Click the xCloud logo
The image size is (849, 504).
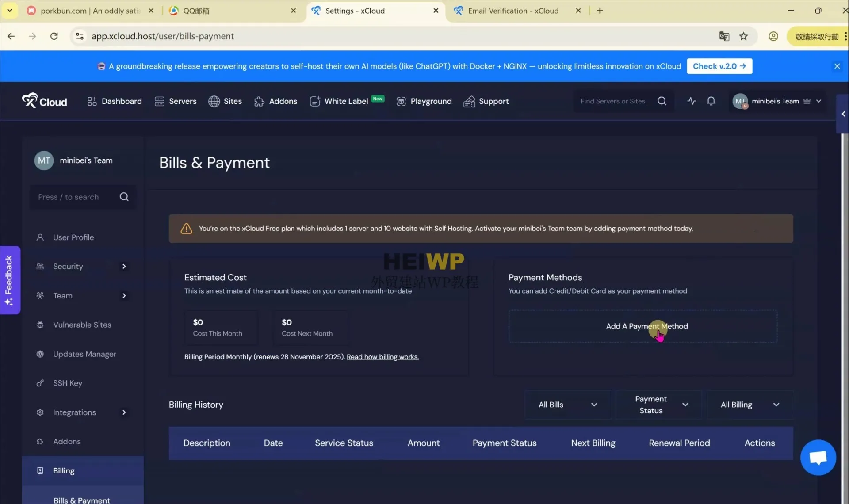coord(45,101)
